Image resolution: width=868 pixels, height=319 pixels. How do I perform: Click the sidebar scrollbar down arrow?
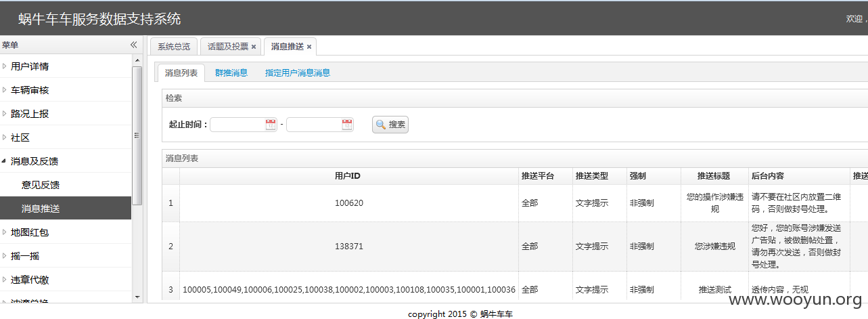(137, 297)
